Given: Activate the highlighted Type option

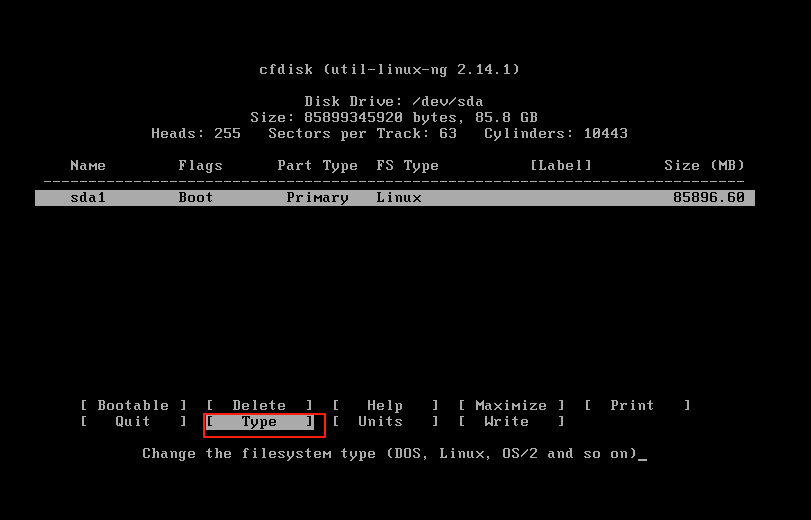Looking at the screenshot, I should pos(259,422).
